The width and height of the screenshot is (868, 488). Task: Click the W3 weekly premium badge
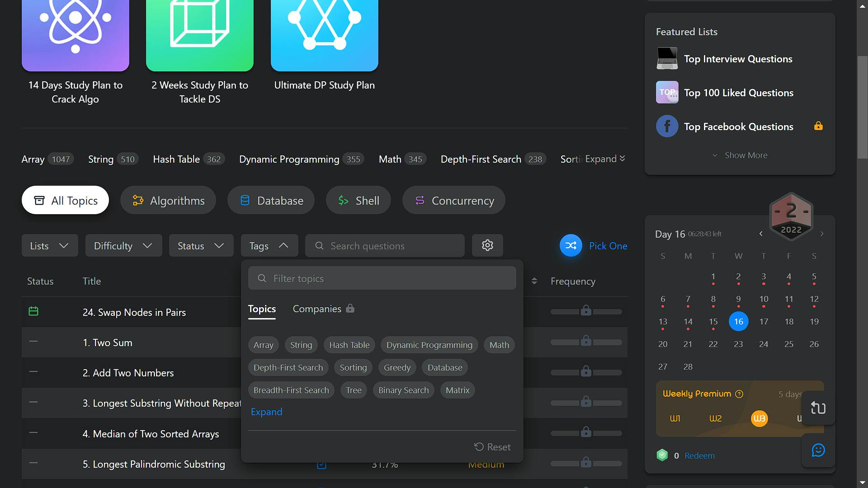click(759, 418)
